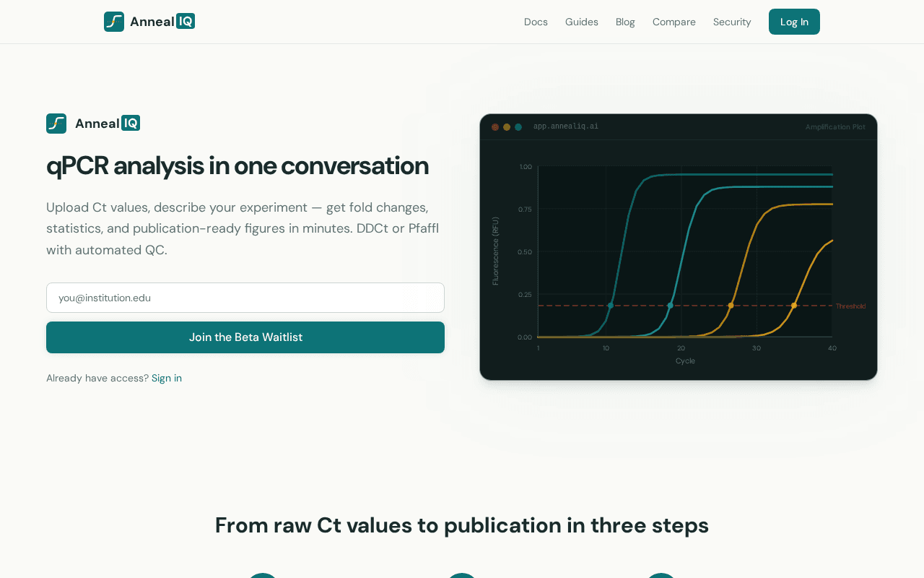Click the Fluorescence (RFU) axis label

click(x=496, y=251)
